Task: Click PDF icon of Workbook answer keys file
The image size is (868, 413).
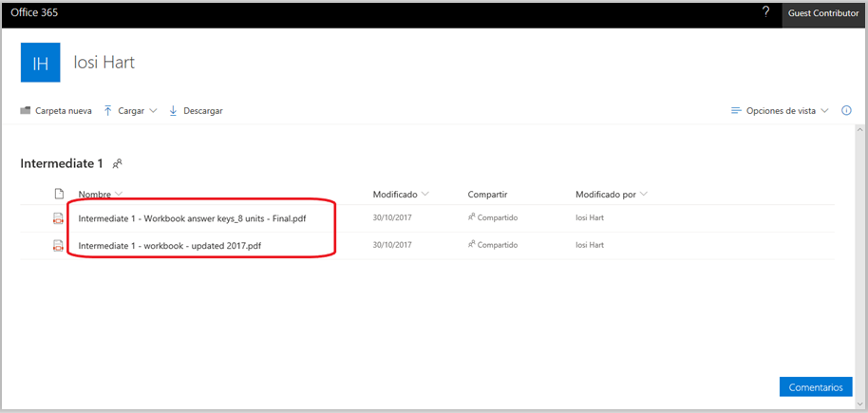Action: (58, 218)
